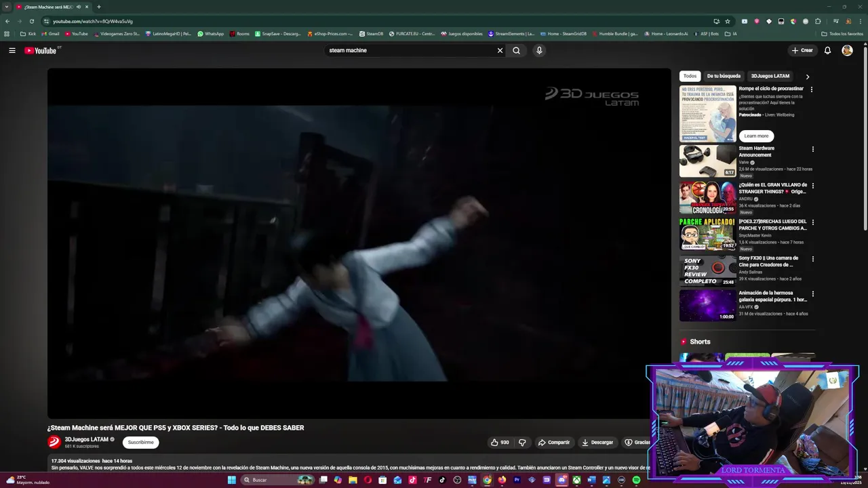The image size is (868, 488).
Task: Open Discord from the taskbar
Action: coord(561,480)
